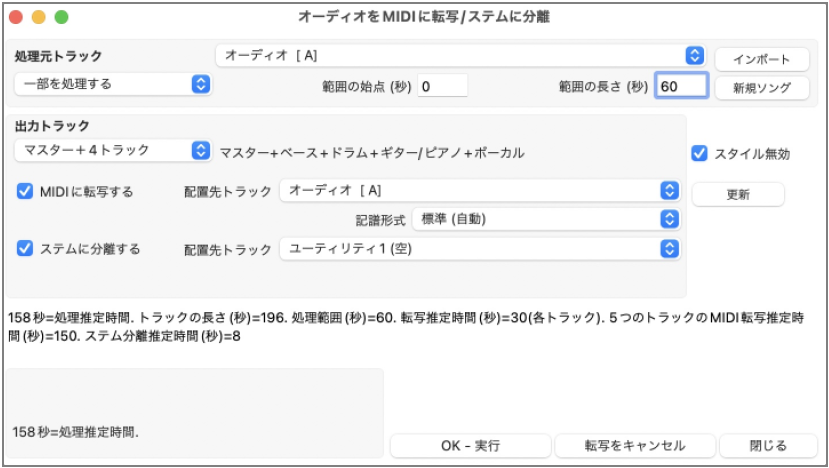This screenshot has height=468, width=829.
Task: Click the 転写をキャンセル button
Action: 635,446
